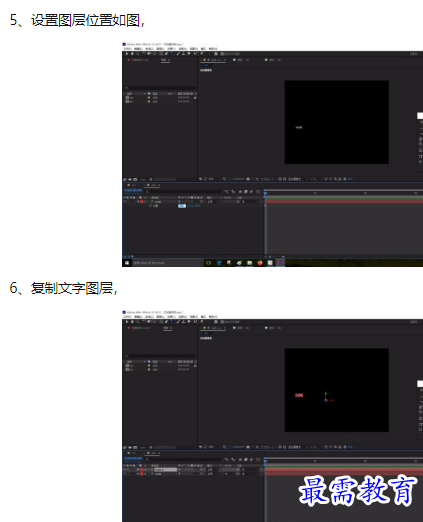Toggle eye visibility of second layer in step 6 timeline
The height and width of the screenshot is (522, 423).
tap(125, 474)
